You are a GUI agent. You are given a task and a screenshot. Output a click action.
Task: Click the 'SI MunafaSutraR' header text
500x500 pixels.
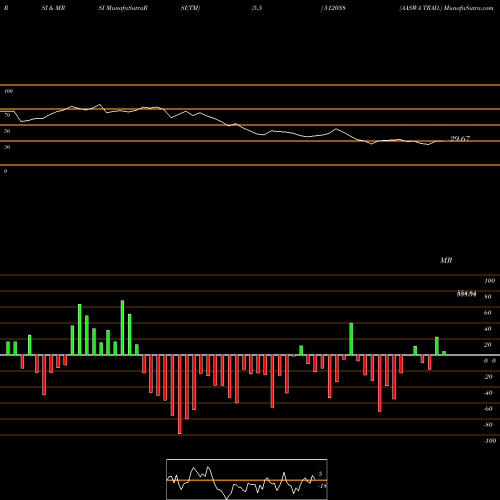coord(123,8)
